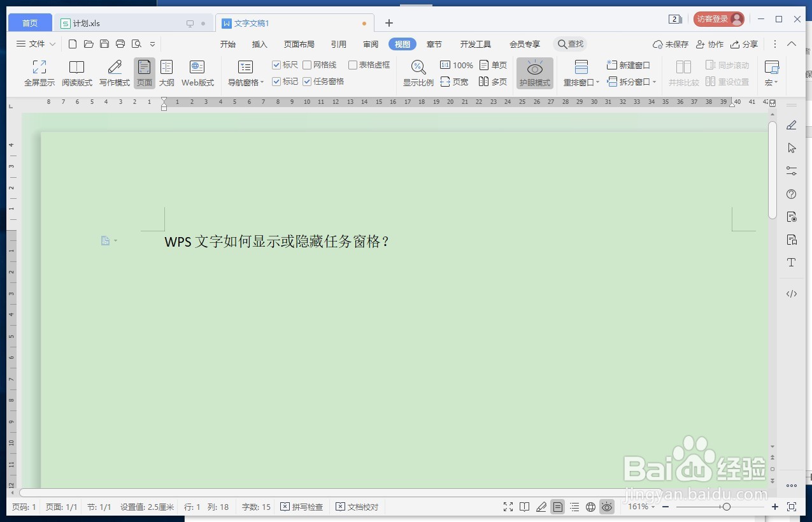Click the reading view book status icon
812x522 pixels.
524,507
